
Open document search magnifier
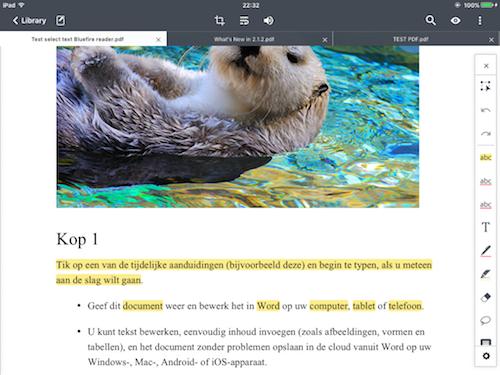pos(430,21)
